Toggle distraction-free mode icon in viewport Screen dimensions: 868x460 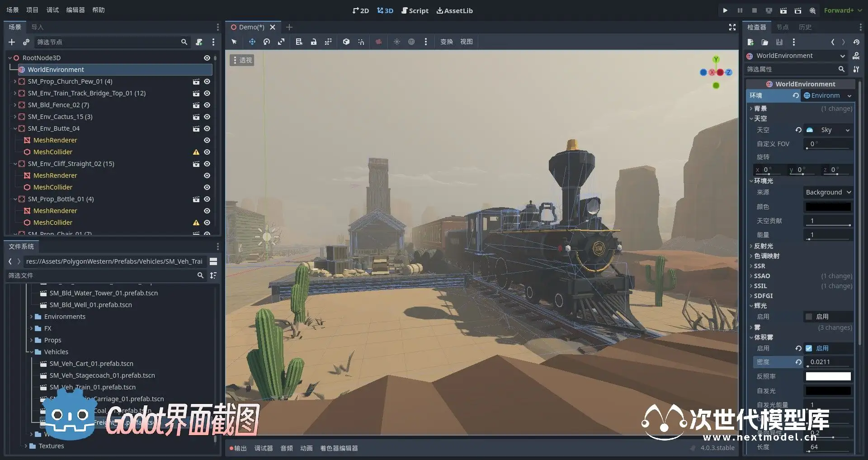pyautogui.click(x=732, y=27)
